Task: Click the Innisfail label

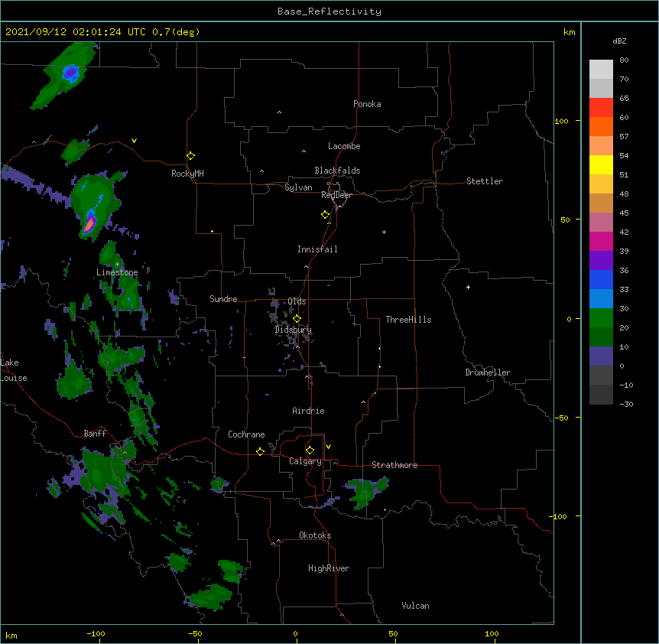Action: tap(317, 249)
